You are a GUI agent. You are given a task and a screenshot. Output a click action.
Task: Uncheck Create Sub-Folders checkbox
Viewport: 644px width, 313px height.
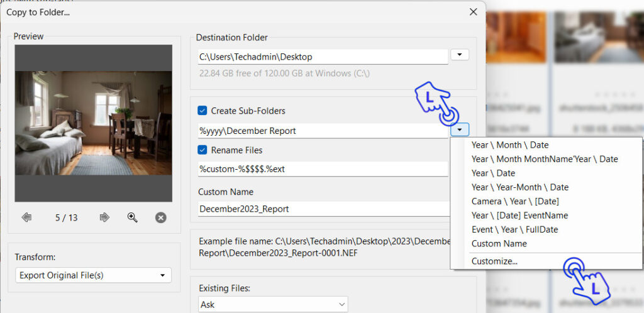203,111
